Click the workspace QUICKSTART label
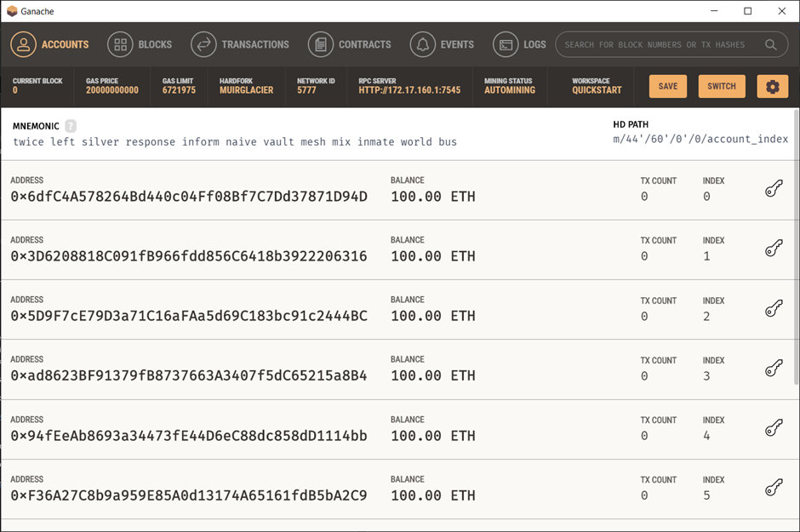Screen dimensions: 800x532 (597, 90)
